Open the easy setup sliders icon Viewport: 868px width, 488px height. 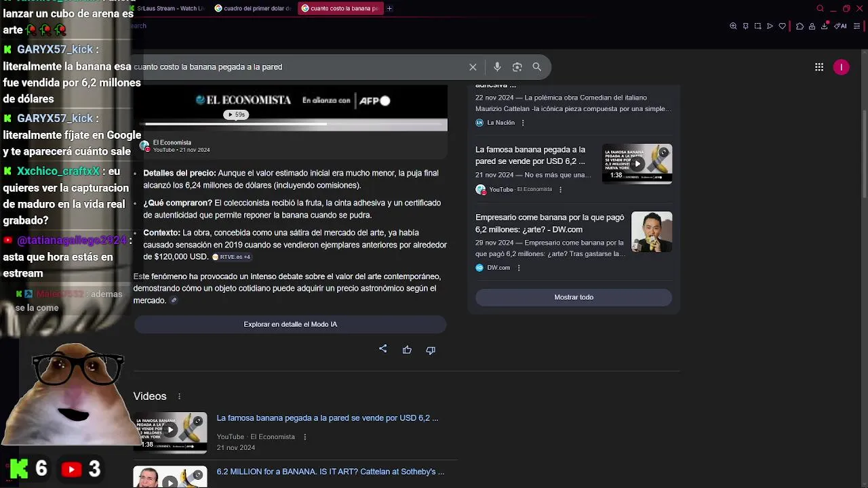click(856, 26)
